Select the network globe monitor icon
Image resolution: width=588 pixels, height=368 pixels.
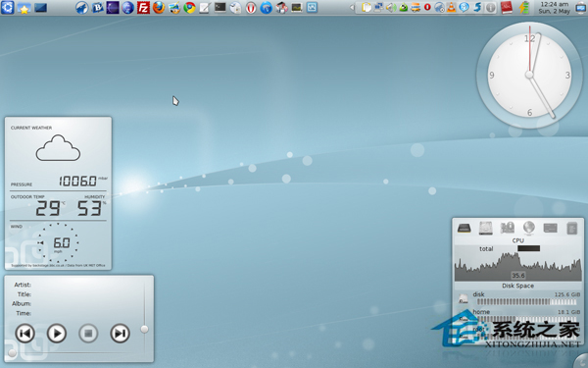click(x=529, y=228)
